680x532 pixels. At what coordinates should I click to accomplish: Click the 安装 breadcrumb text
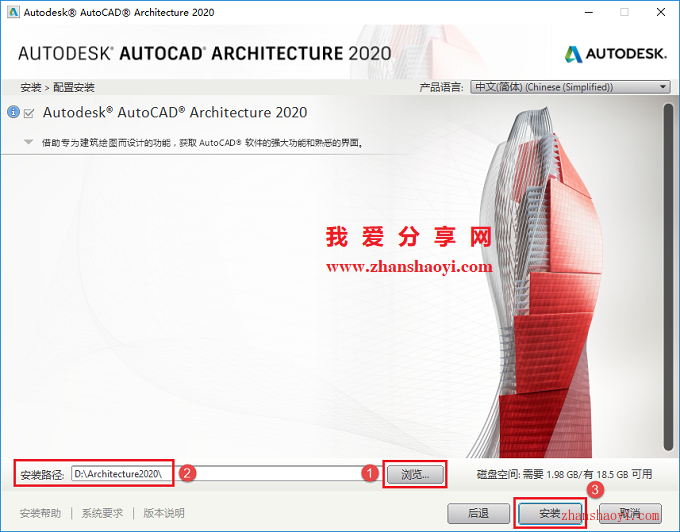click(30, 88)
